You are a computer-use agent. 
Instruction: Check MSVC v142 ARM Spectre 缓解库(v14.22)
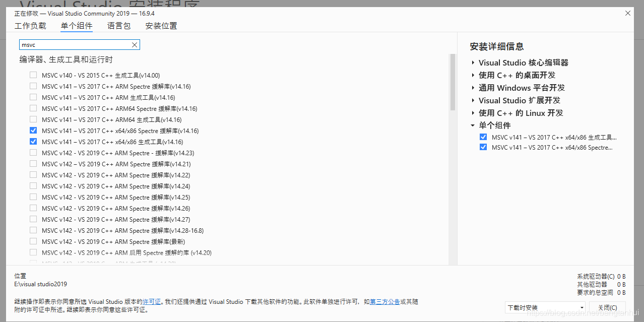point(33,175)
